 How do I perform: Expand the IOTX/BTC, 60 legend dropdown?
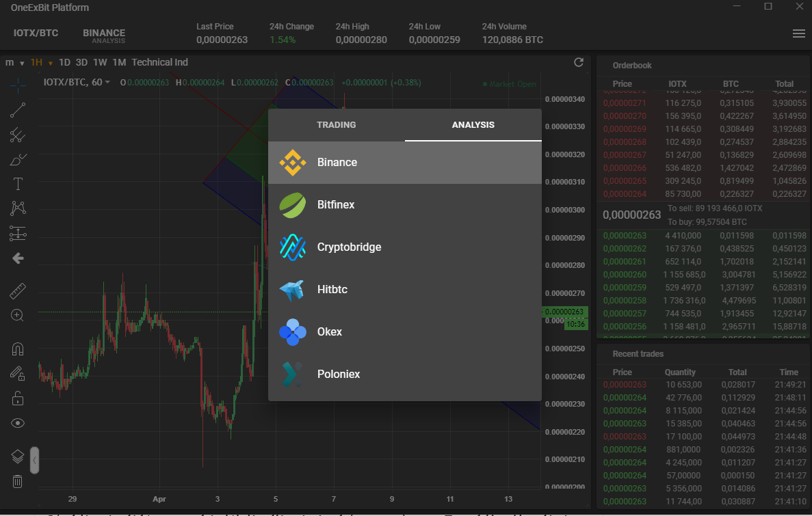[107, 82]
